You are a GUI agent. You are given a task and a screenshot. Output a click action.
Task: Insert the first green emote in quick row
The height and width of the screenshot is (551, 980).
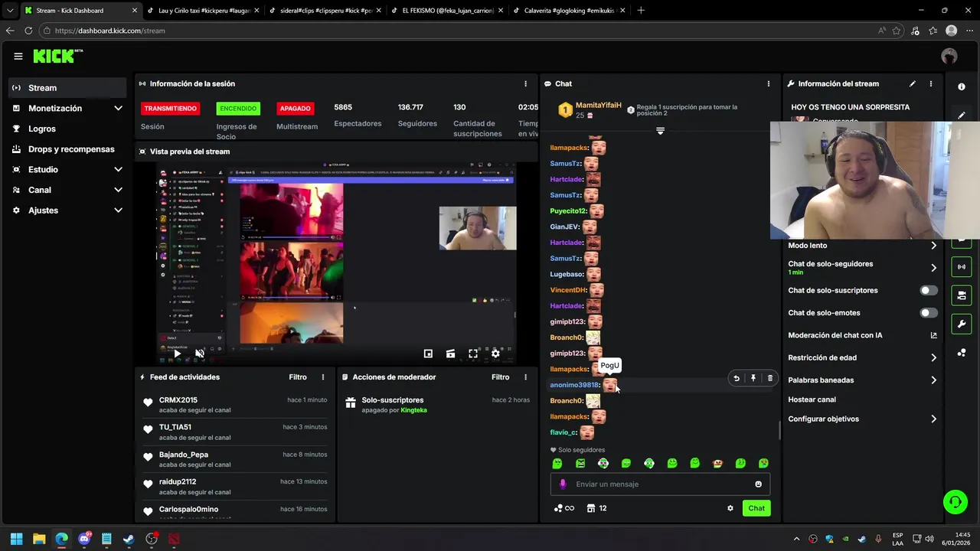(557, 463)
